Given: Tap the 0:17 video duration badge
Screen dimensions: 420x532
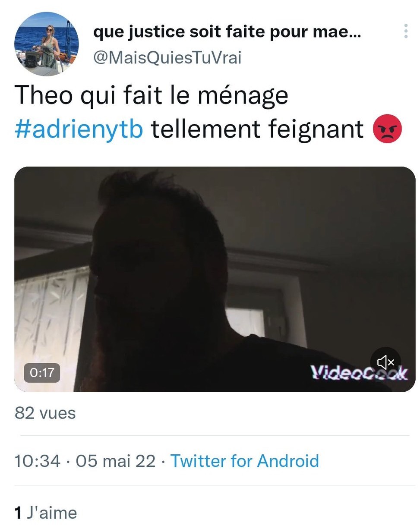Looking at the screenshot, I should [x=42, y=372].
